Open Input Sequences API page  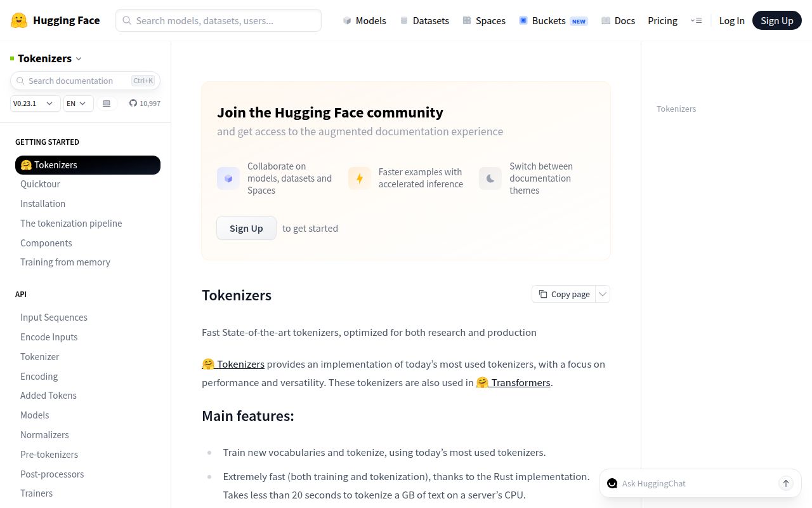coord(54,317)
